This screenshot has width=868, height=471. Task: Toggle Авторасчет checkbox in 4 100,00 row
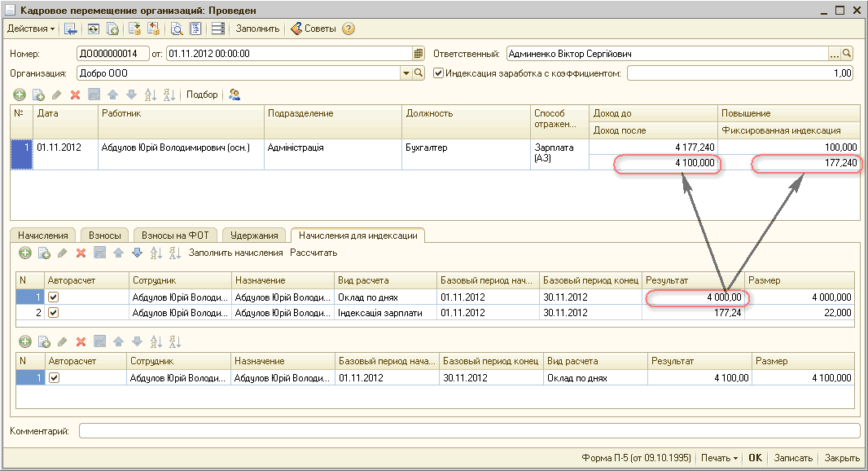[54, 378]
